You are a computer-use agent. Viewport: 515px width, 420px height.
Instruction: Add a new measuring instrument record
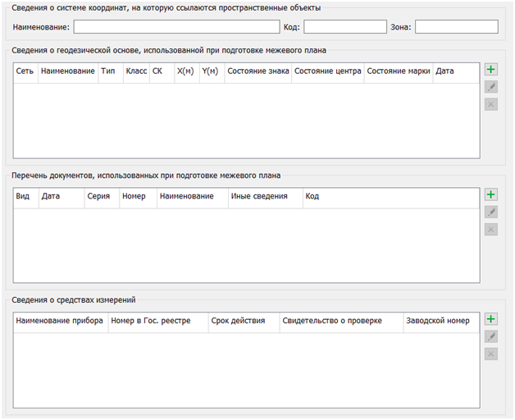[491, 319]
